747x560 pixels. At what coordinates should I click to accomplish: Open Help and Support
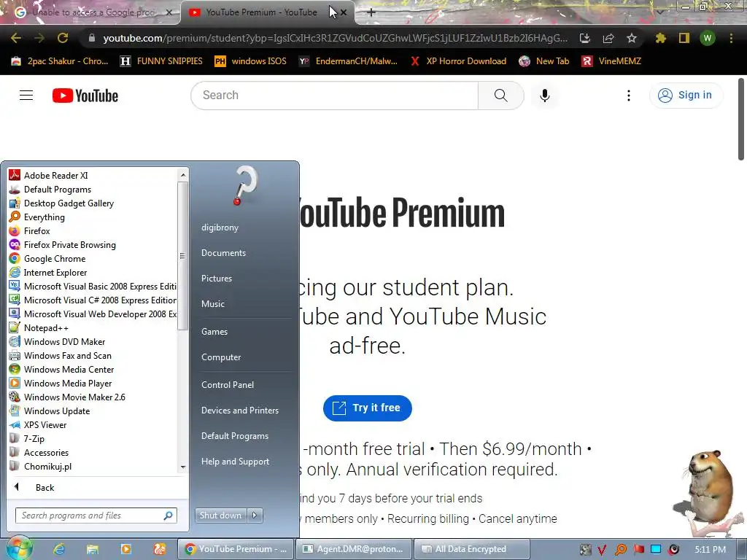pos(235,462)
